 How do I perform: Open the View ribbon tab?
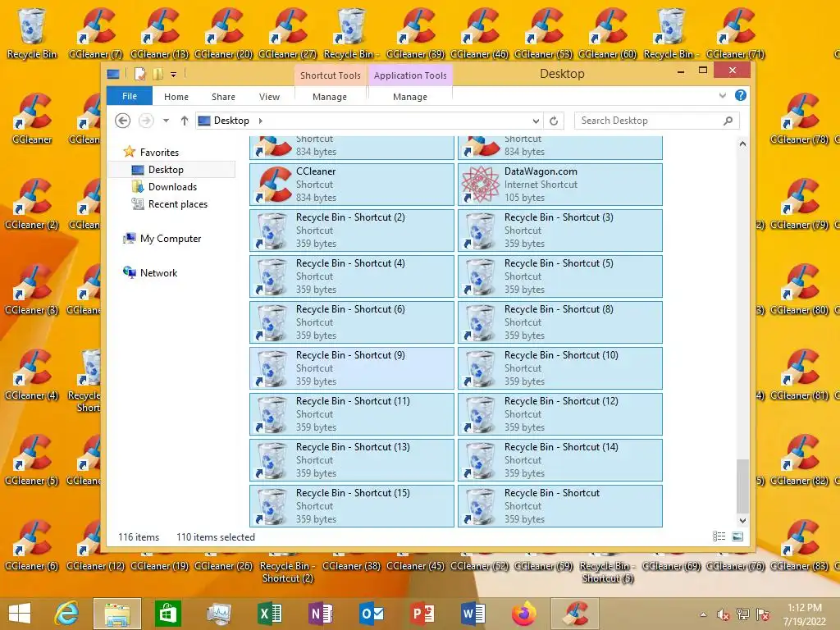269,97
